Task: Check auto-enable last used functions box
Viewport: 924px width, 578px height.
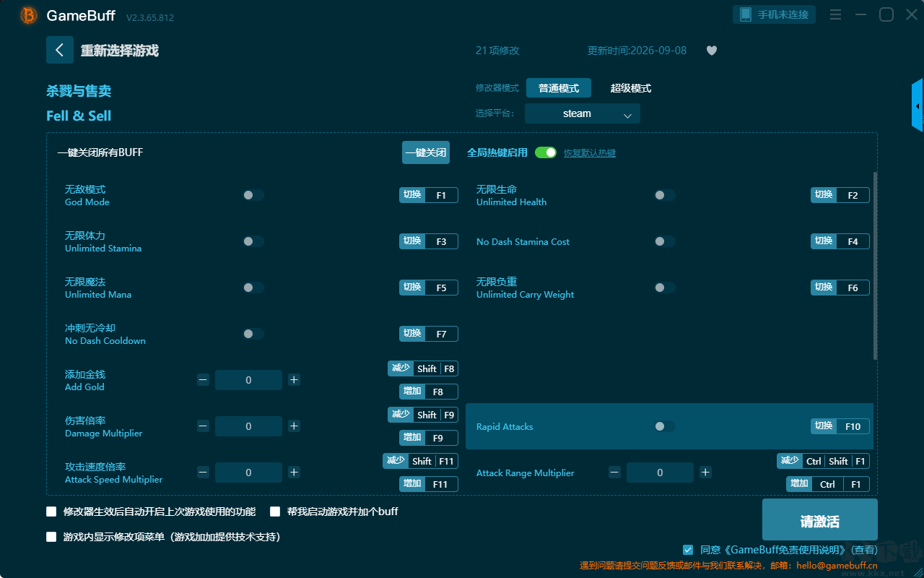Action: click(x=51, y=512)
